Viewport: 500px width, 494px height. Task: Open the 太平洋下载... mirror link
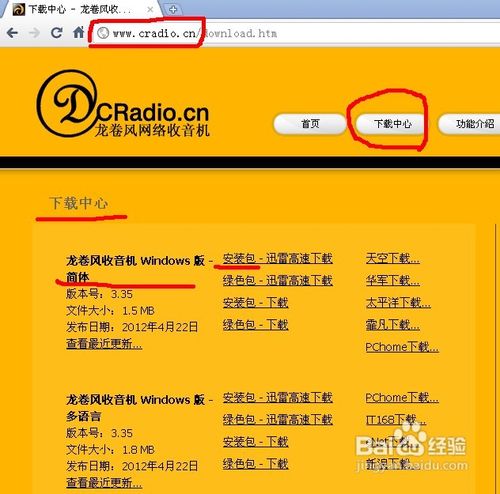click(398, 303)
